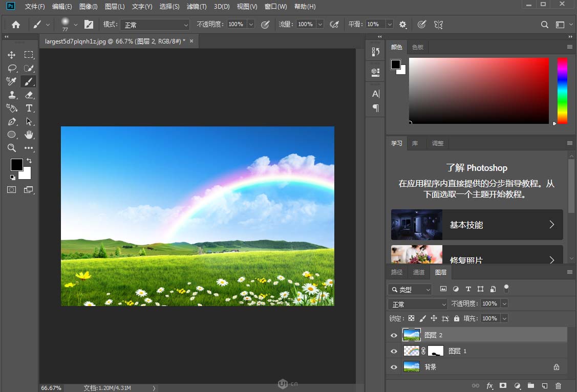Select the Pen tool
This screenshot has height=392, width=577.
(12, 121)
